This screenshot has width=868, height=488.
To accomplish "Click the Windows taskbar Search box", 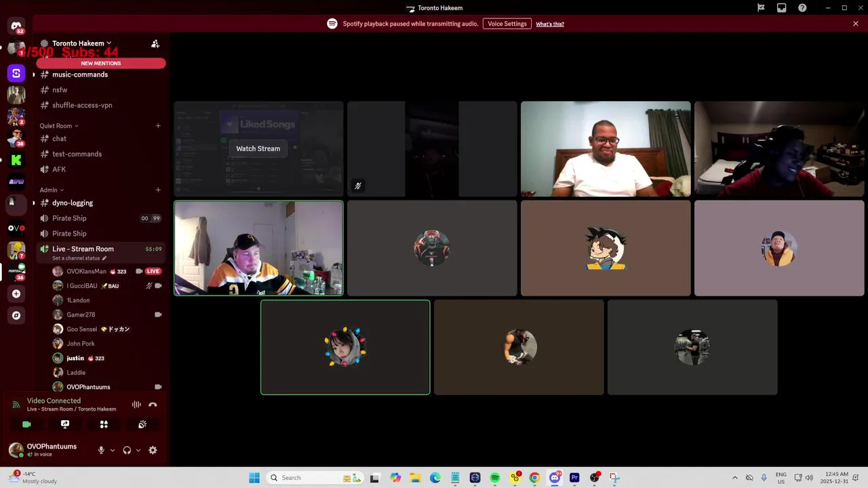I will tap(314, 478).
